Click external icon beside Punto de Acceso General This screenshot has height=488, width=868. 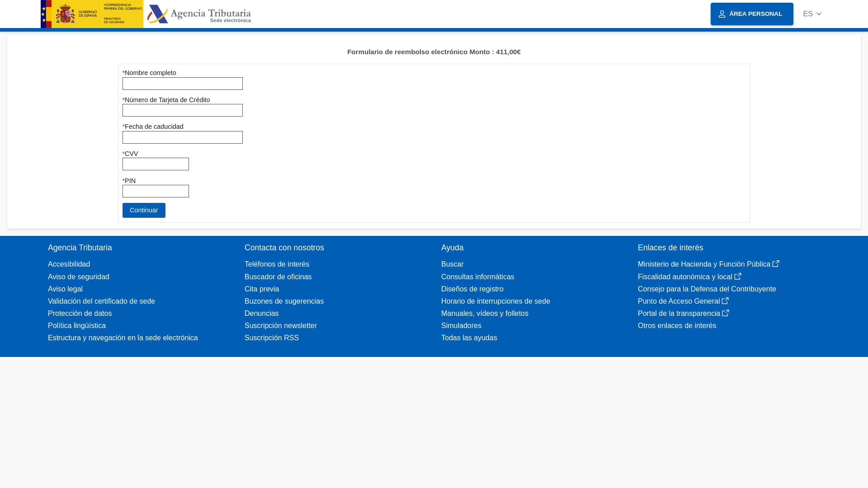[x=725, y=300]
